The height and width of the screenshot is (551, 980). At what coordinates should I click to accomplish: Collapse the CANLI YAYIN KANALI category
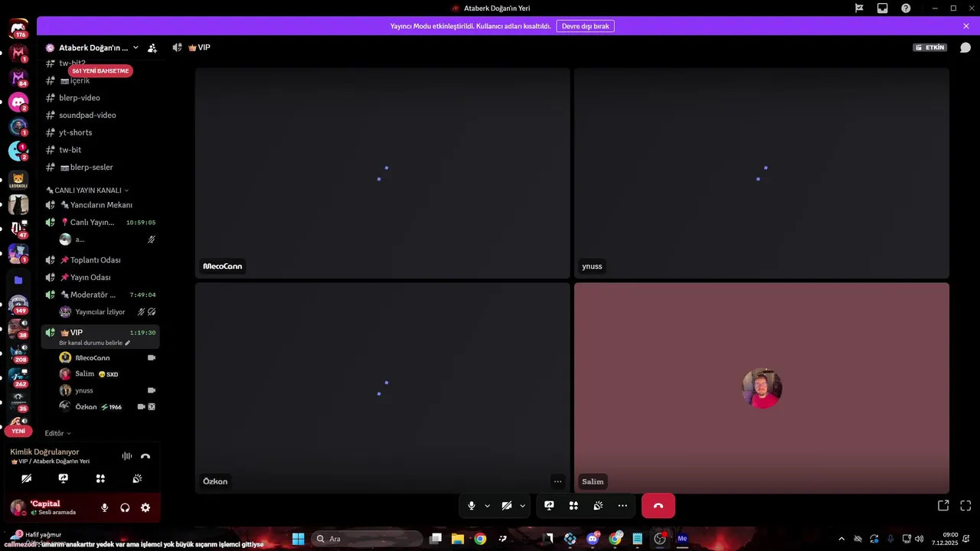[87, 190]
